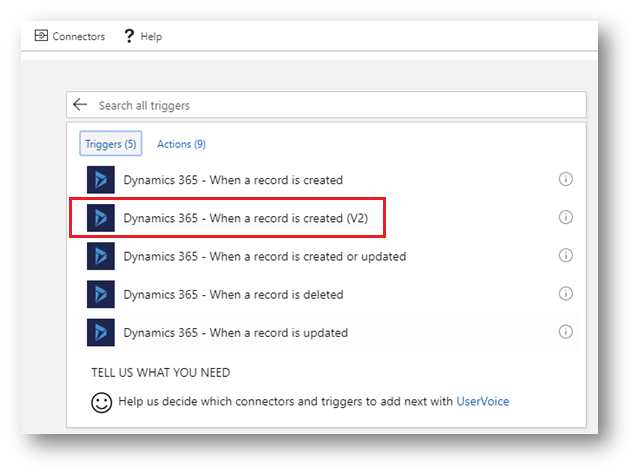Select 'When a record is created (V2)' trigger text

[x=252, y=218]
